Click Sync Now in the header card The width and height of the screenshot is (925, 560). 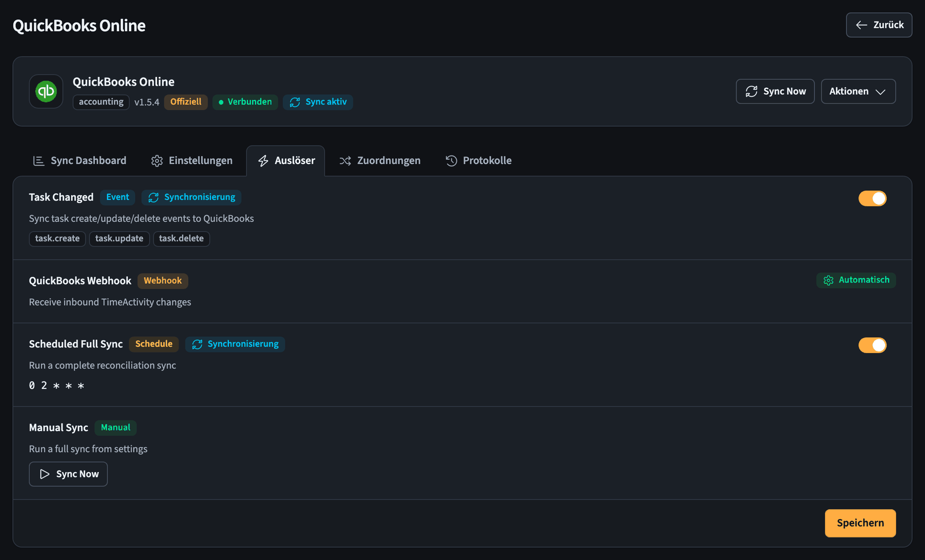[775, 91]
